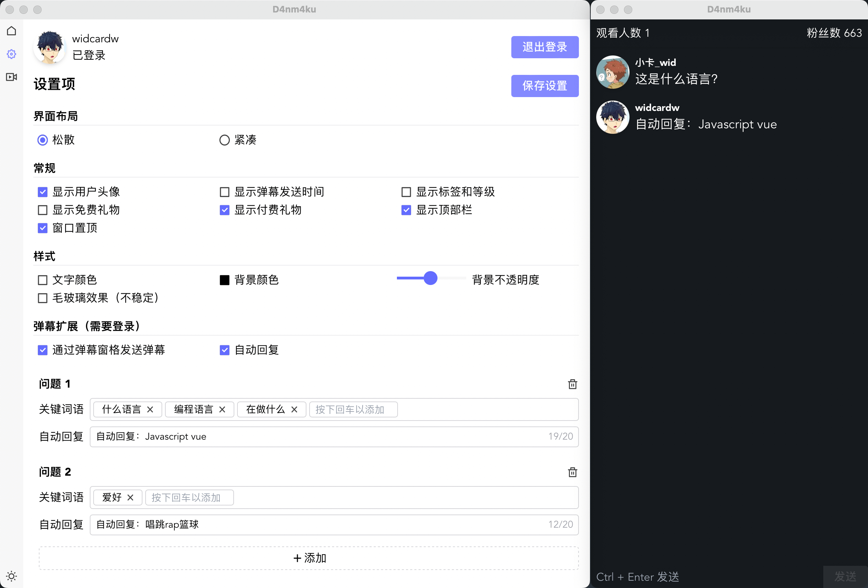Screen dimensions: 868x588
Task: Click the 退出登录 button
Action: [545, 47]
